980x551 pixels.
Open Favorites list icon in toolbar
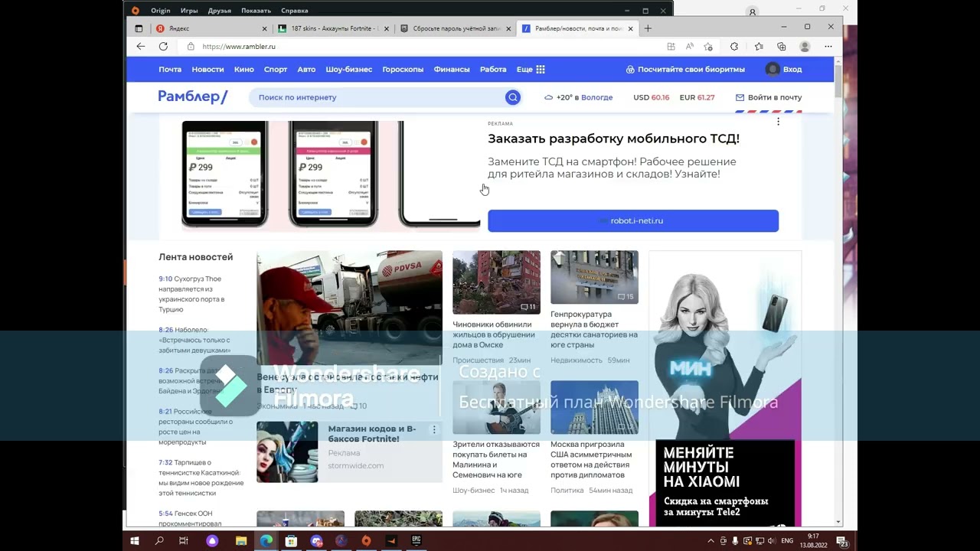(759, 47)
